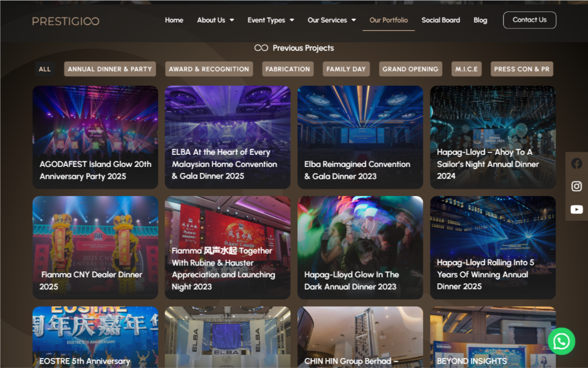This screenshot has width=588, height=368.
Task: Go to the Home page
Action: pyautogui.click(x=174, y=20)
